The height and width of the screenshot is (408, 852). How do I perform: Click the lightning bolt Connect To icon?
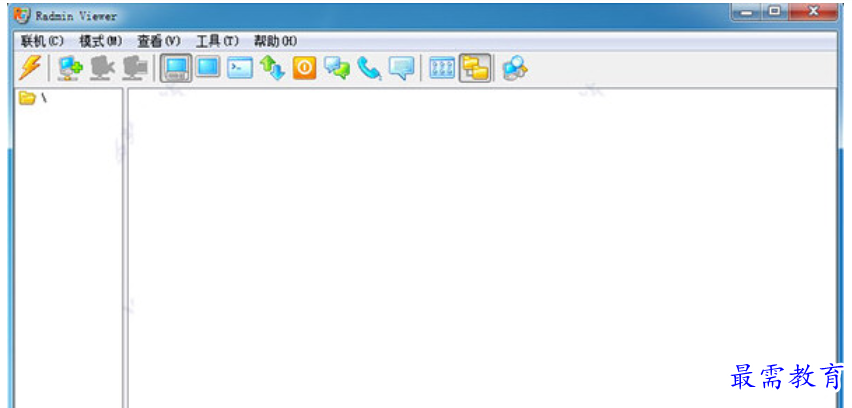tap(29, 68)
